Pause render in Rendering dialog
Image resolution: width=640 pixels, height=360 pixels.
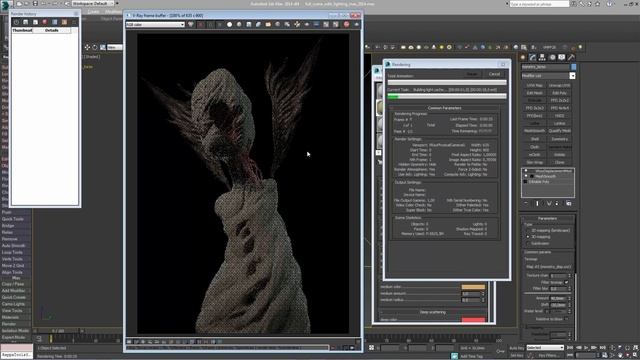coord(472,74)
